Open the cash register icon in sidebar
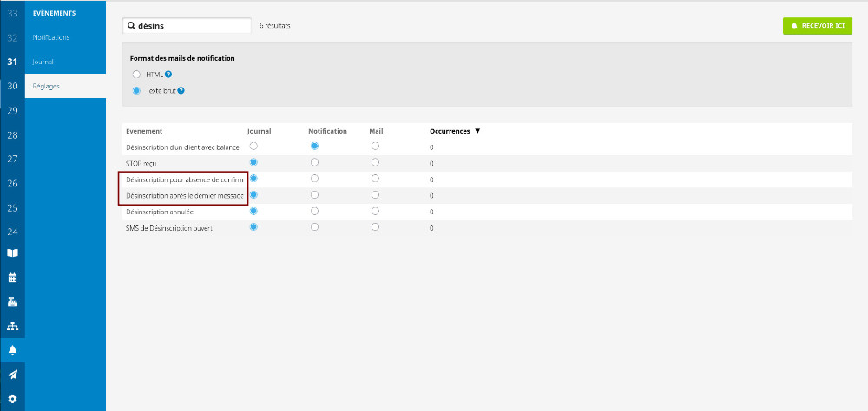Screen dimensions: 868x411 tap(12, 302)
